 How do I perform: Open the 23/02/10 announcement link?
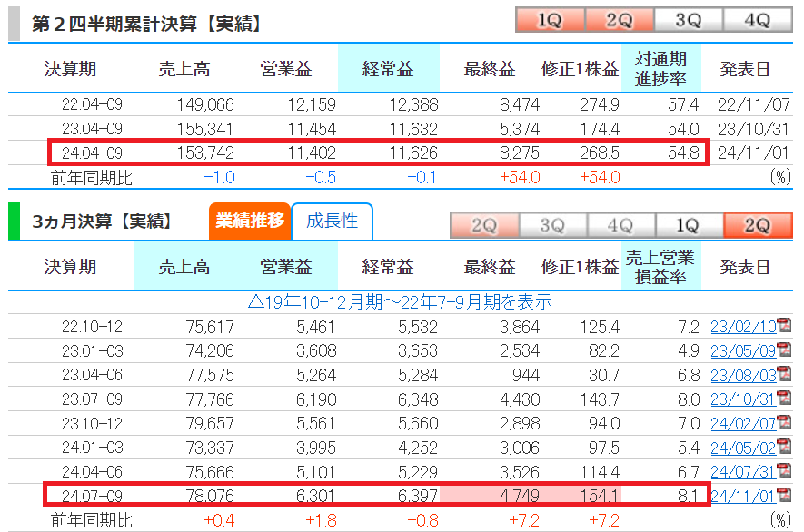743,327
